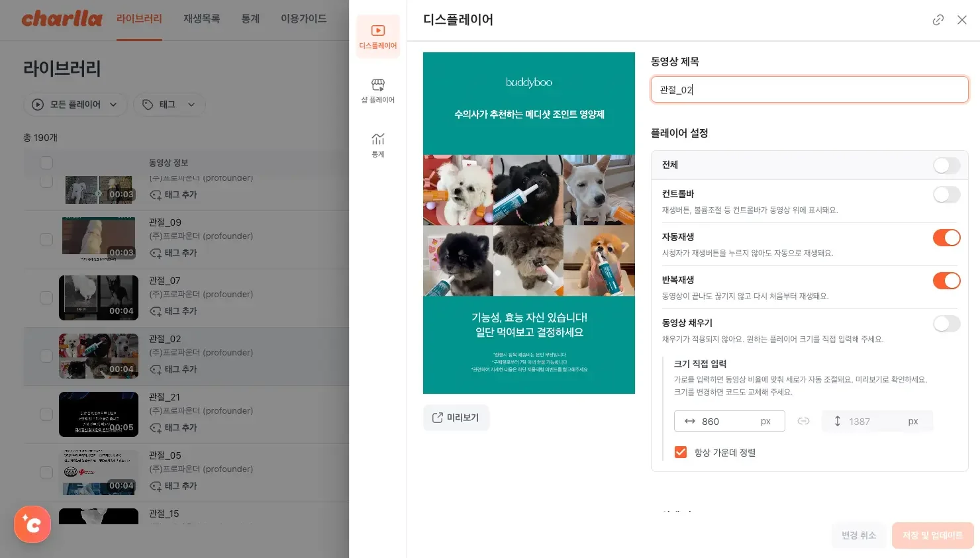Open the 이용가이드 menu item
Viewport: 980px width, 558px height.
303,19
